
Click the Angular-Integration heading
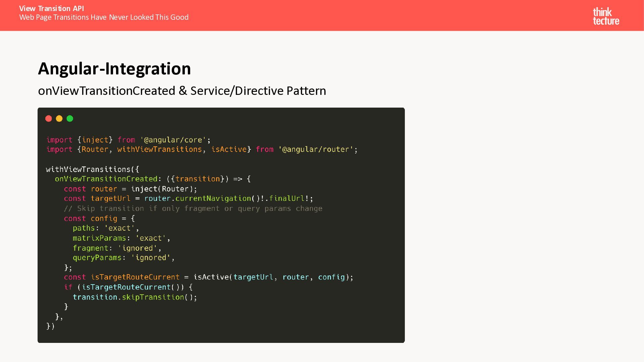(114, 69)
